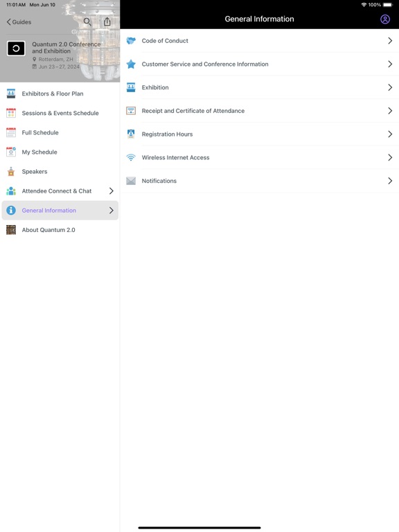Tap the share icon in sidebar header
The width and height of the screenshot is (399, 532).
pyautogui.click(x=107, y=21)
